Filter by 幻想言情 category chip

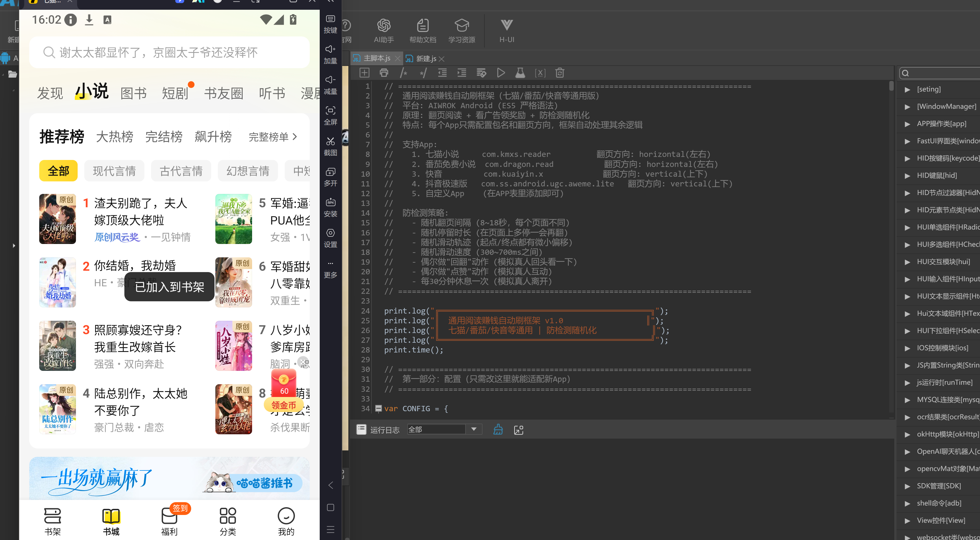point(248,171)
